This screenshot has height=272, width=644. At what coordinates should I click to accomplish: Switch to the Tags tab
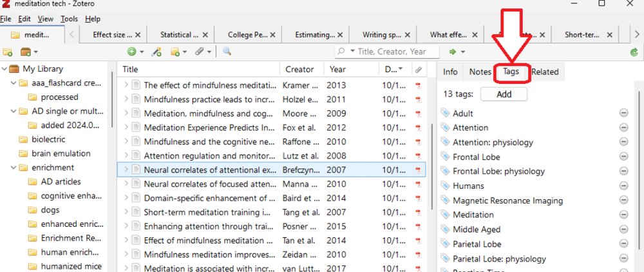pyautogui.click(x=511, y=72)
